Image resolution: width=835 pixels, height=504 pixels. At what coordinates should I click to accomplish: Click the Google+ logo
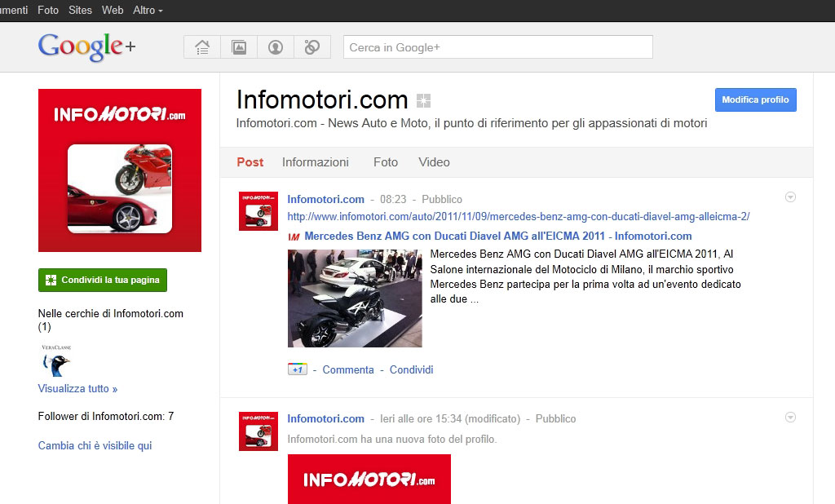click(86, 46)
